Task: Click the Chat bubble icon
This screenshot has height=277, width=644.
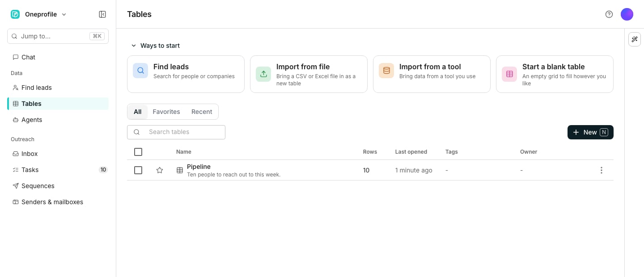Action: click(16, 57)
